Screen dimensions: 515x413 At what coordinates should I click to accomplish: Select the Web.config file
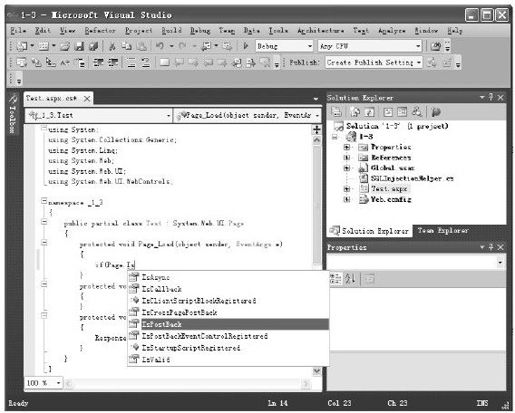pos(391,199)
